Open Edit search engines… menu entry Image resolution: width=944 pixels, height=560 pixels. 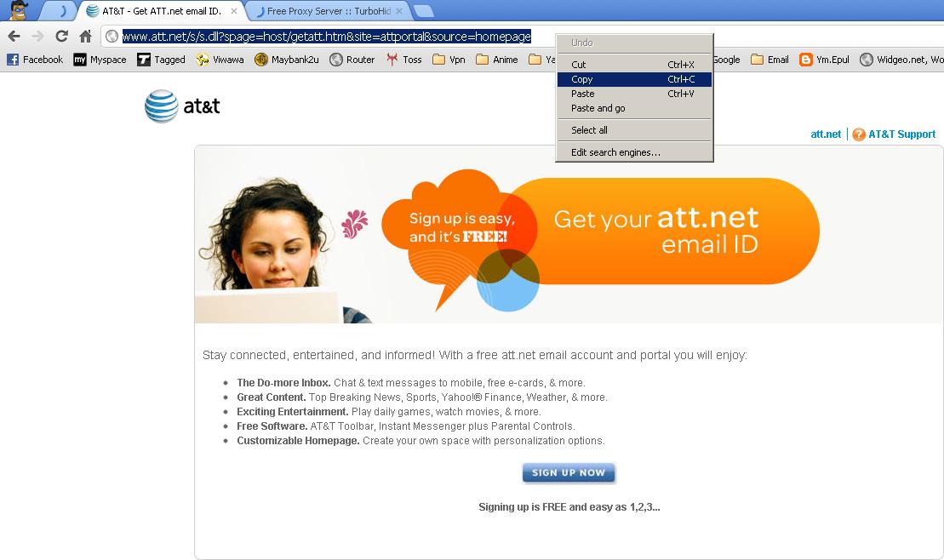(634, 152)
